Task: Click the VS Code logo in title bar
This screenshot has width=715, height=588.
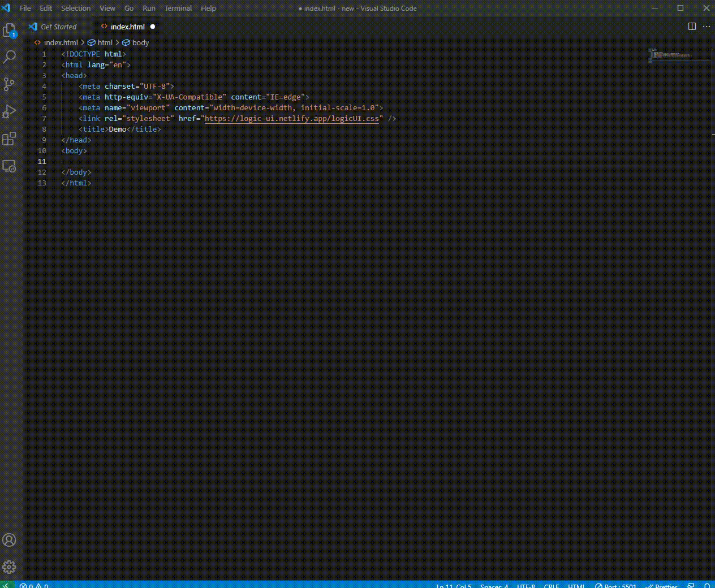Action: 6,8
